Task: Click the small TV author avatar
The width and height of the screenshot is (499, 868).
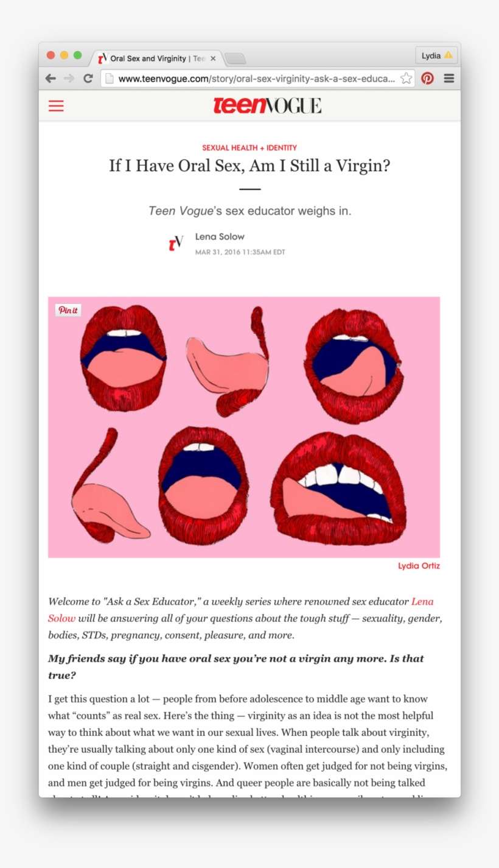Action: pyautogui.click(x=176, y=244)
